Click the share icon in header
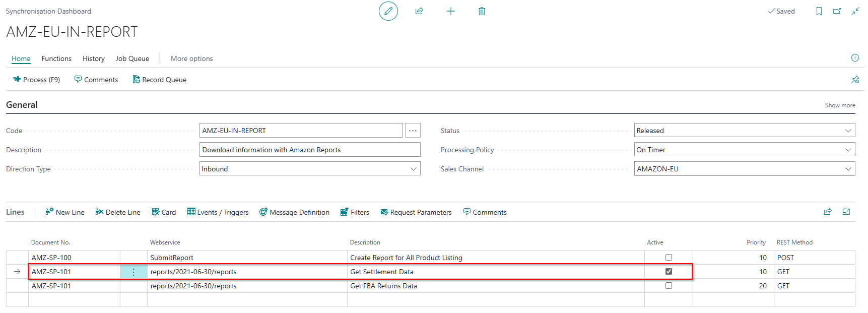868x313 pixels. tap(419, 11)
